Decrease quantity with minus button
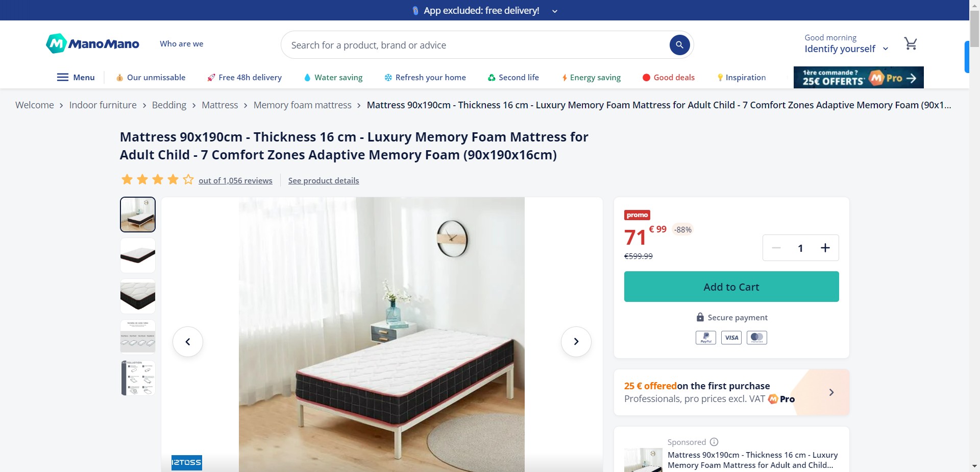980x472 pixels. click(776, 248)
